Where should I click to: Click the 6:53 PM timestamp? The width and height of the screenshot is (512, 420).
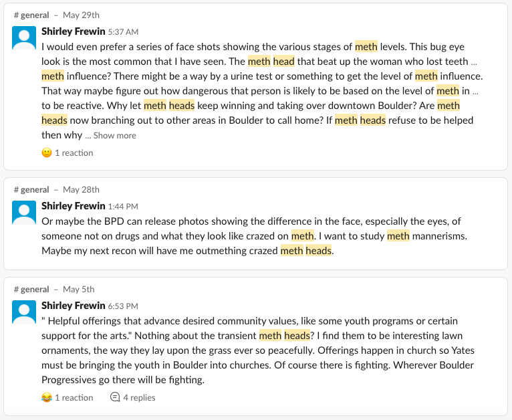coord(123,306)
